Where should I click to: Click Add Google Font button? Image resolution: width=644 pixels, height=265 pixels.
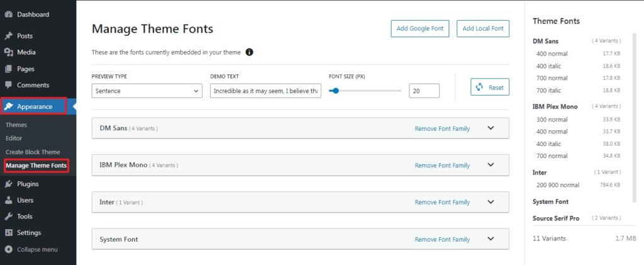click(420, 29)
